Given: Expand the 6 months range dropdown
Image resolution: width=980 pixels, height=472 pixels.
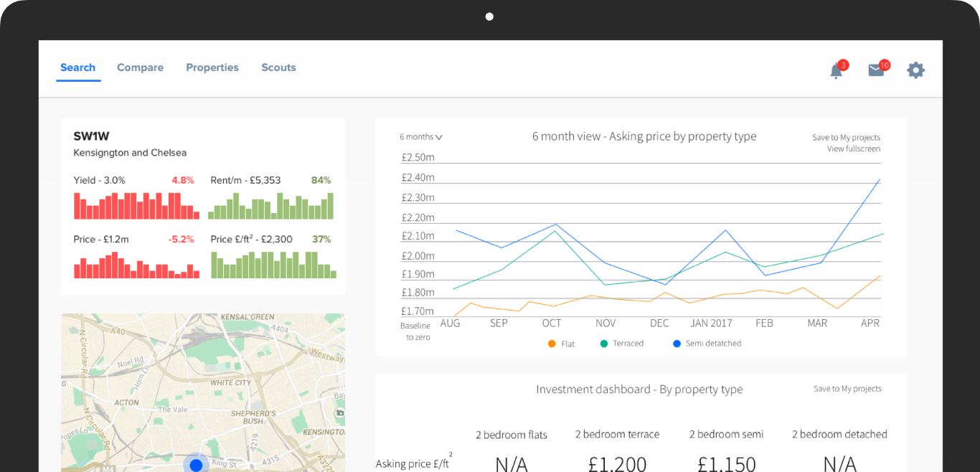Looking at the screenshot, I should (421, 137).
